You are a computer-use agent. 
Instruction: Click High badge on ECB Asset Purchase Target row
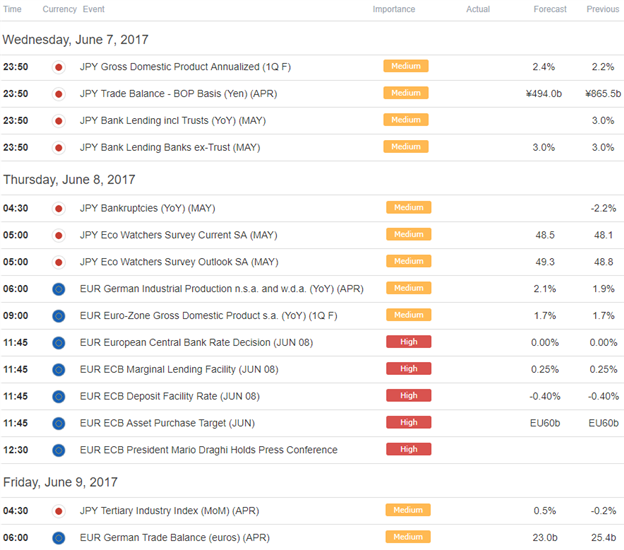409,422
